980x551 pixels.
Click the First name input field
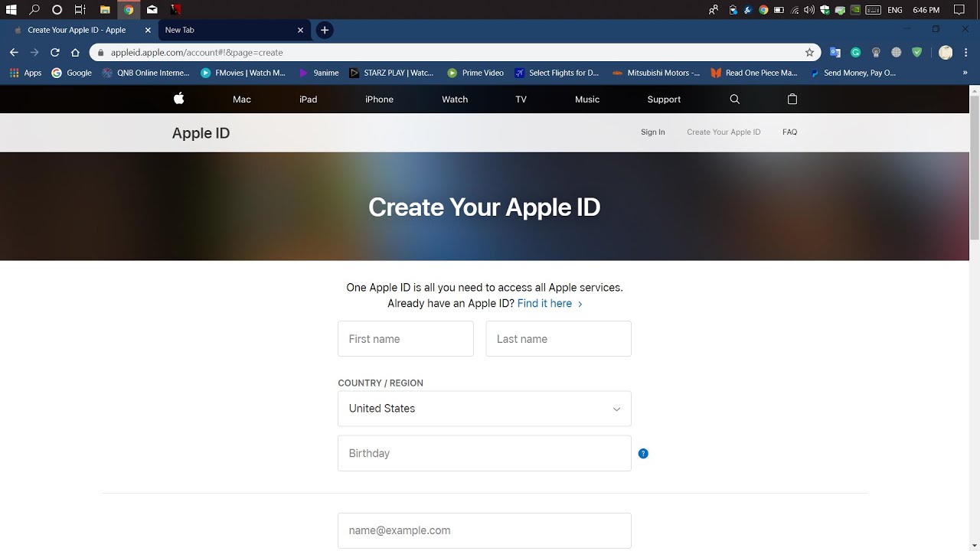click(x=406, y=338)
